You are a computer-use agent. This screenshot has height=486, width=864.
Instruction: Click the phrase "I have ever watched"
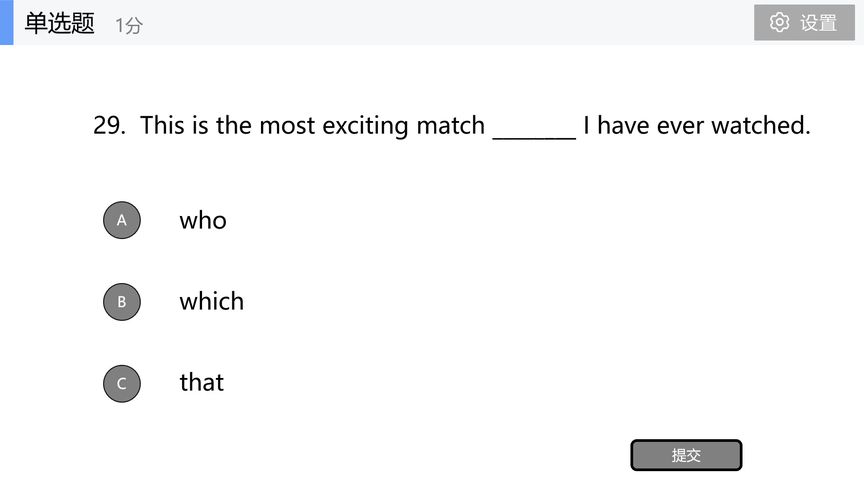coord(695,126)
